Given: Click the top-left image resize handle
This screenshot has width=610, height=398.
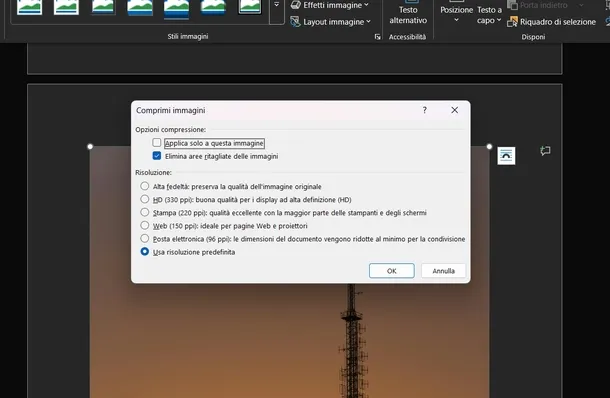Looking at the screenshot, I should [90, 147].
